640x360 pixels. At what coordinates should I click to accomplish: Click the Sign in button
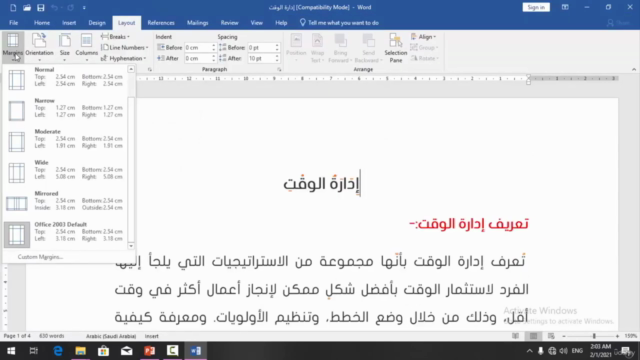(536, 7)
